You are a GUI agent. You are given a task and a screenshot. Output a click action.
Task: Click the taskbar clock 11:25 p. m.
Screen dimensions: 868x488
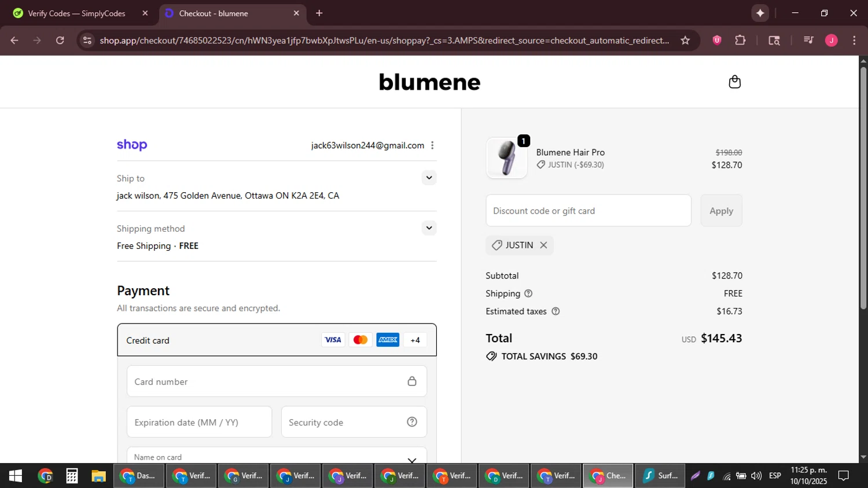click(808, 470)
